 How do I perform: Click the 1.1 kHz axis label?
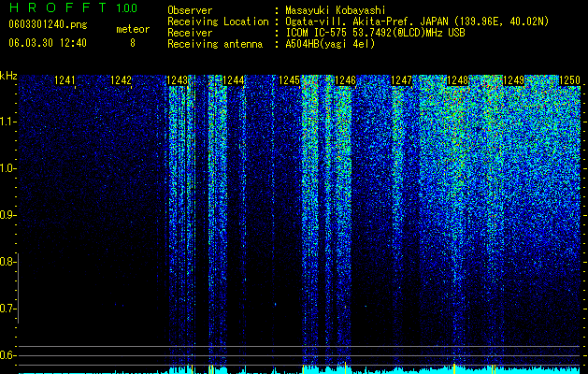coord(7,122)
